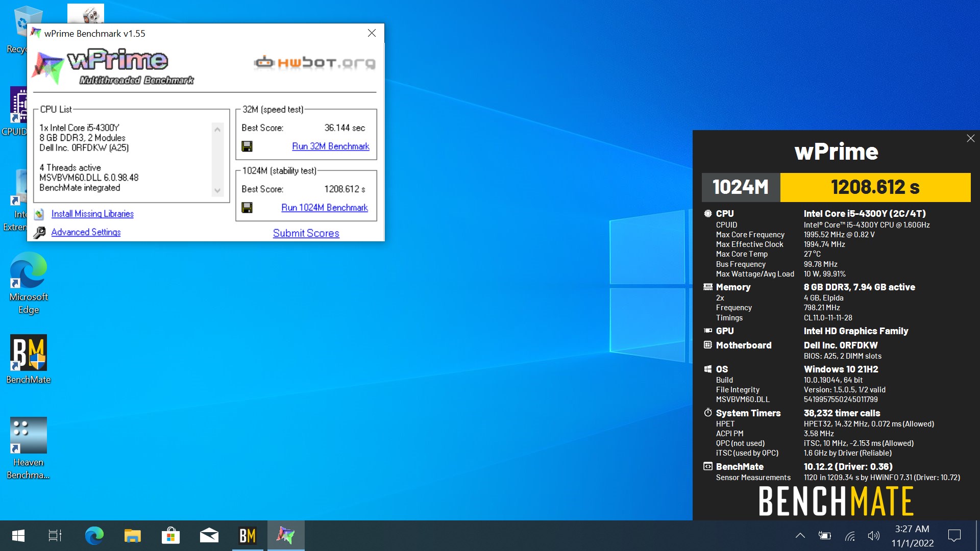Save the 1024M score floppy icon
The height and width of the screenshot is (551, 980).
[x=247, y=208]
